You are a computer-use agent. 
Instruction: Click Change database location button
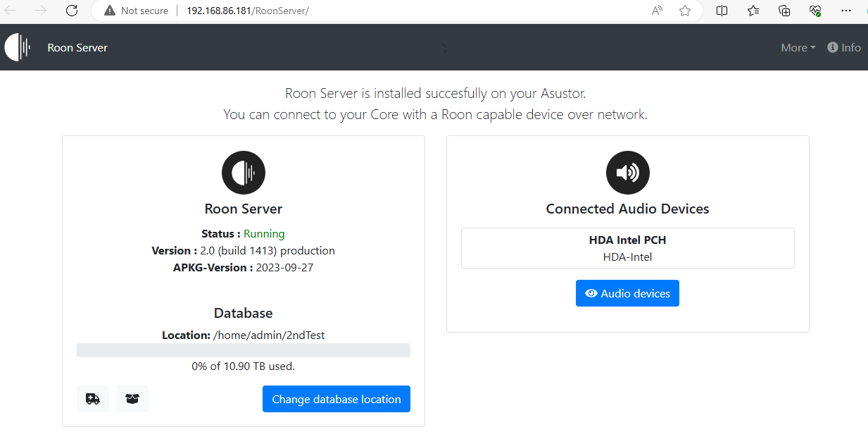click(336, 399)
